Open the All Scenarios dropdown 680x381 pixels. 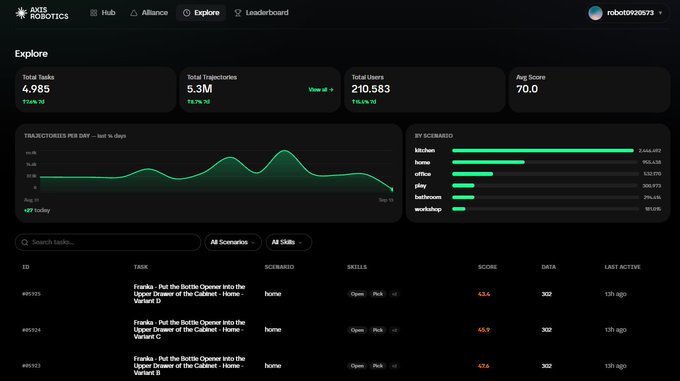(x=233, y=242)
